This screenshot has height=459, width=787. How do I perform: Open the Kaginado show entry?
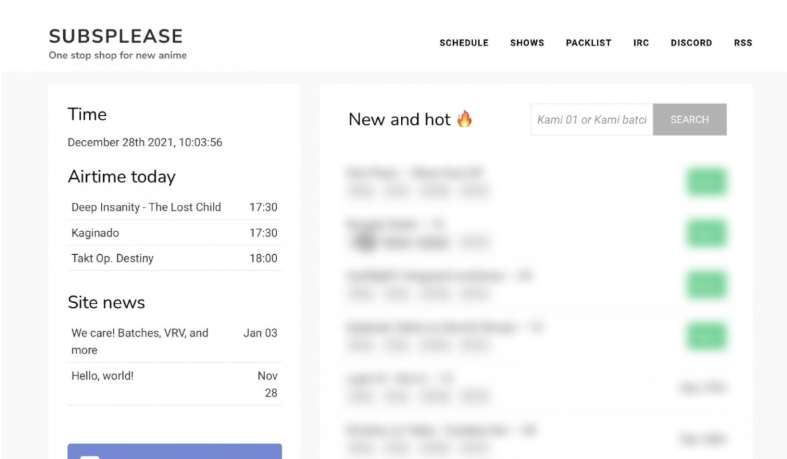(95, 233)
